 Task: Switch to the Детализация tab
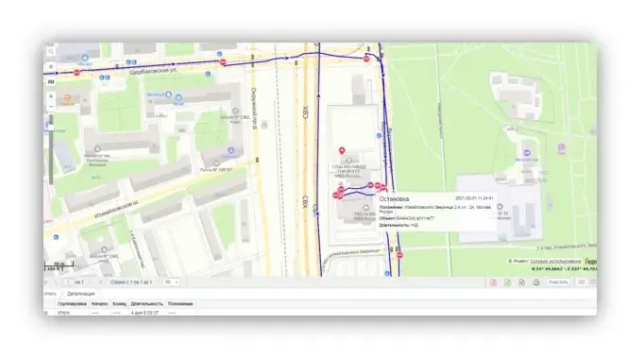pyautogui.click(x=81, y=294)
